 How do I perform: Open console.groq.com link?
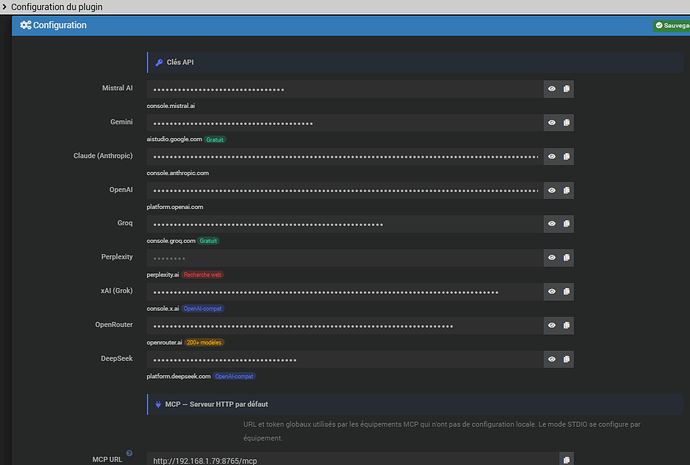click(171, 241)
